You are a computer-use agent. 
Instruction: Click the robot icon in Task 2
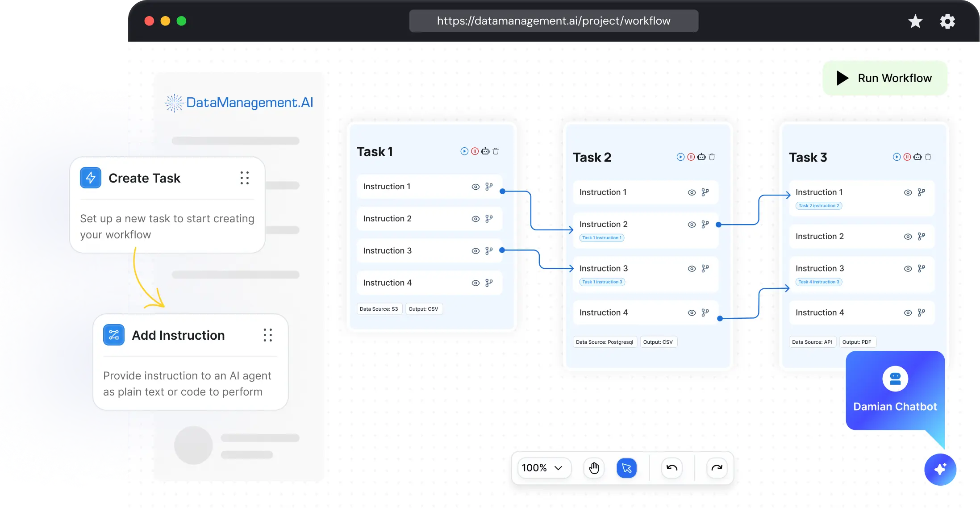pyautogui.click(x=701, y=157)
